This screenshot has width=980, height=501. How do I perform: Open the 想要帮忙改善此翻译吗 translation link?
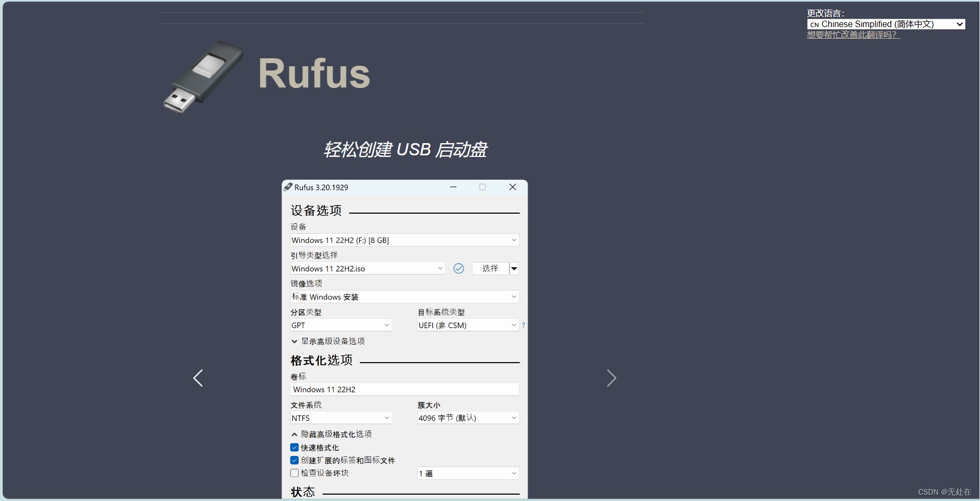point(852,34)
